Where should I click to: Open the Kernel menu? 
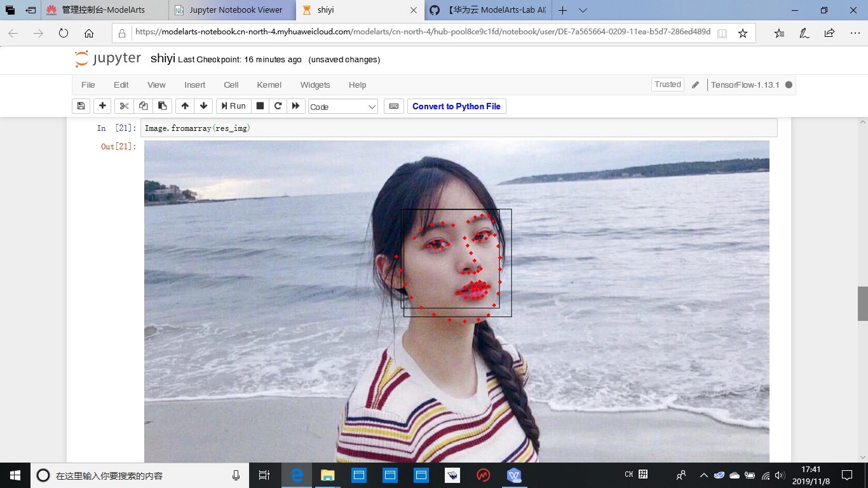point(269,85)
